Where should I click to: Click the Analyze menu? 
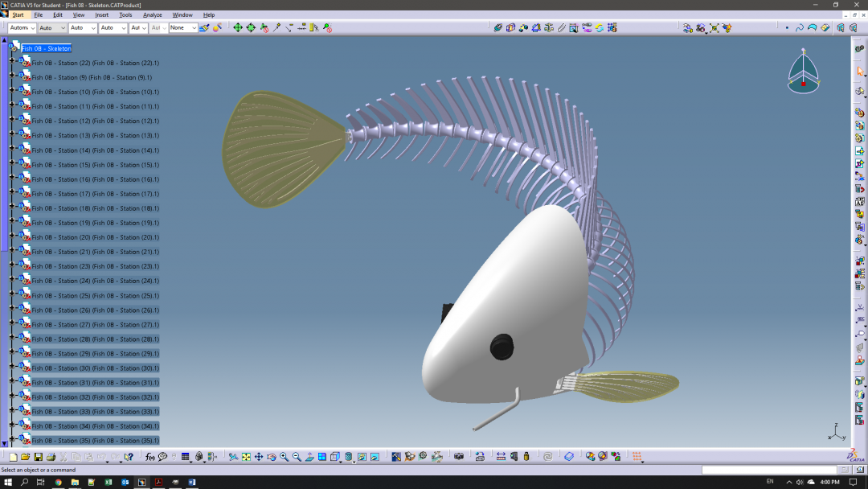click(x=153, y=14)
